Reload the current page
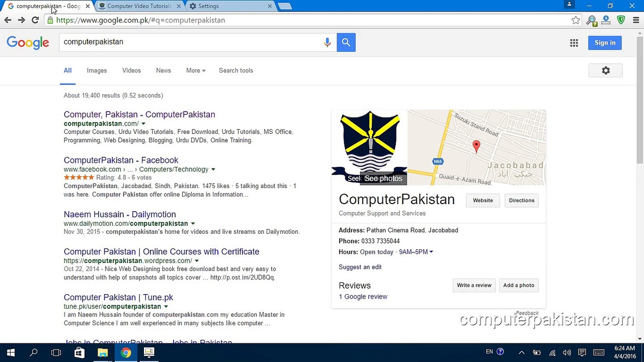 [x=35, y=20]
